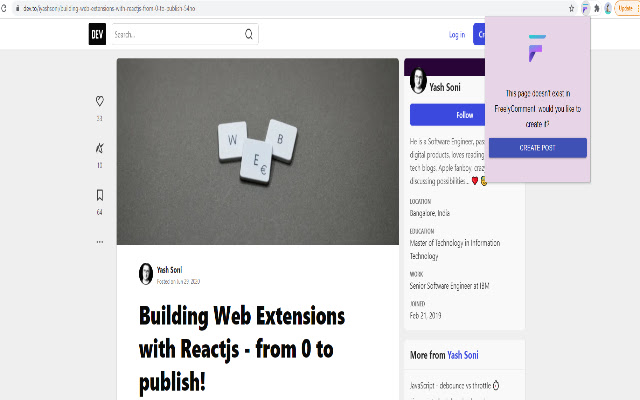Click the 'Feb 21, 2019' joined date
Screen dimensions: 640x400
[x=425, y=316]
